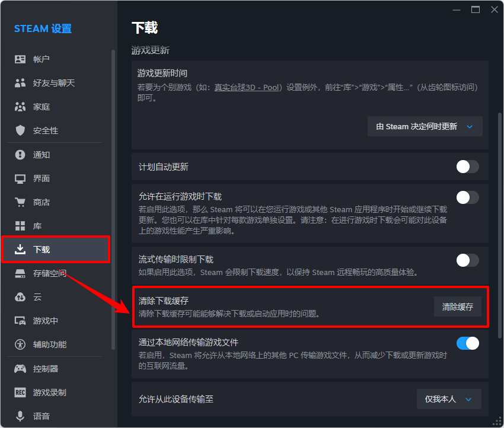
Task: Open the 控制器 gamepad icon
Action: (x=20, y=369)
